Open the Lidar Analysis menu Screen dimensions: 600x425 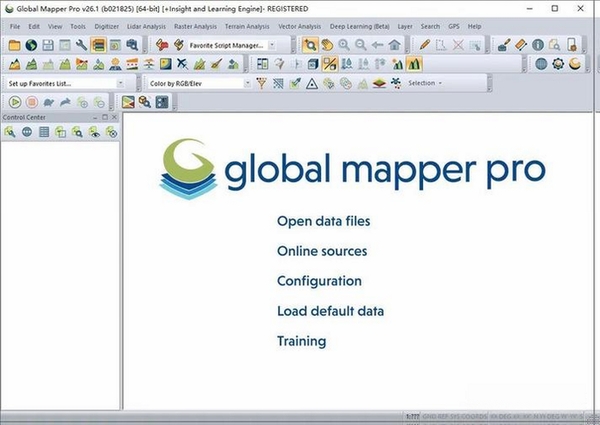click(x=146, y=26)
